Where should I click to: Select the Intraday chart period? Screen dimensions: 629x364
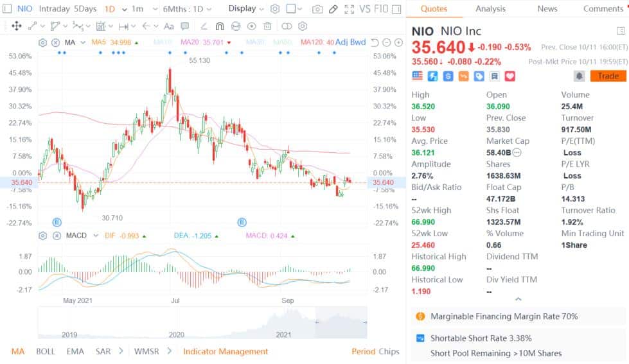coord(54,9)
